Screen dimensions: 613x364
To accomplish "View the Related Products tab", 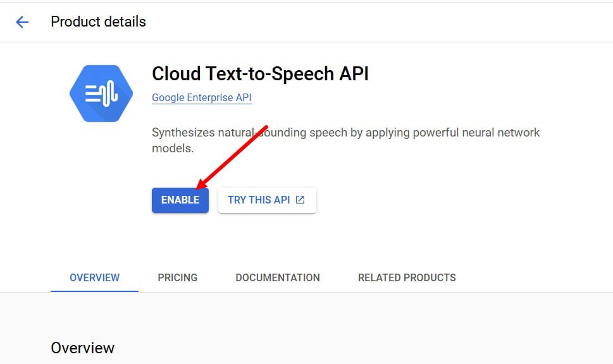I will click(407, 277).
